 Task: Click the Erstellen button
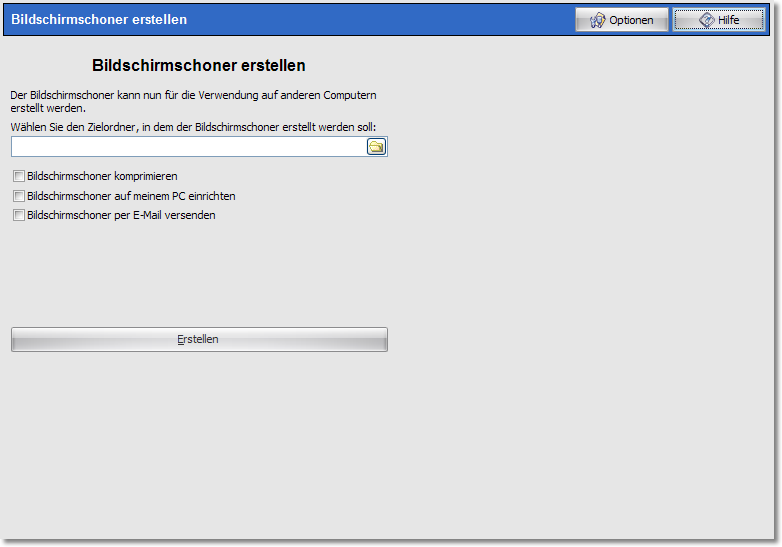(x=199, y=339)
